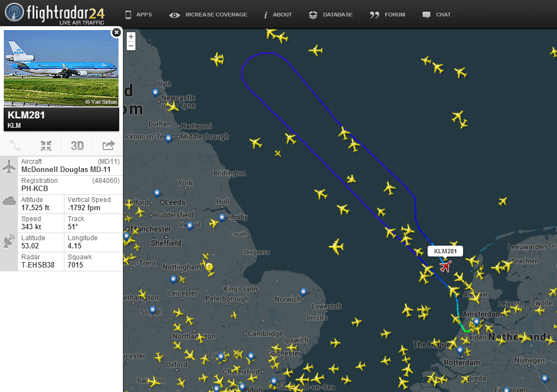Image resolution: width=557 pixels, height=392 pixels.
Task: Click the eye icon beside Increase Coverage
Action: click(x=174, y=15)
